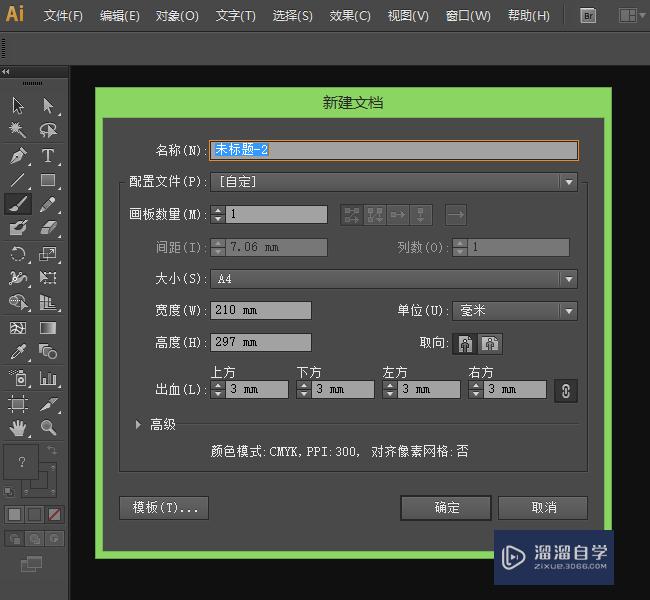The image size is (650, 600).
Task: Select the Scale tool
Action: pos(48,253)
